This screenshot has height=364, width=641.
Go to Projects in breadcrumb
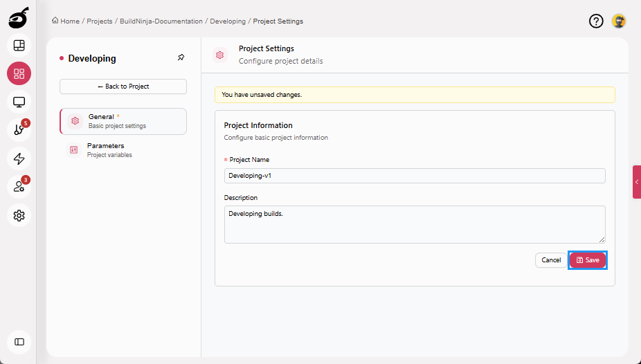point(100,21)
